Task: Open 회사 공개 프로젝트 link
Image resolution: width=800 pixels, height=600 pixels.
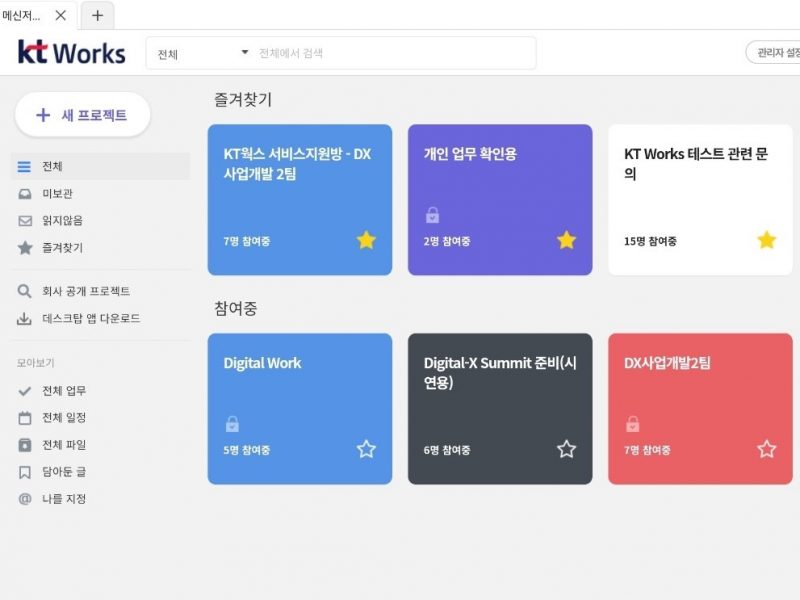Action: tap(86, 291)
